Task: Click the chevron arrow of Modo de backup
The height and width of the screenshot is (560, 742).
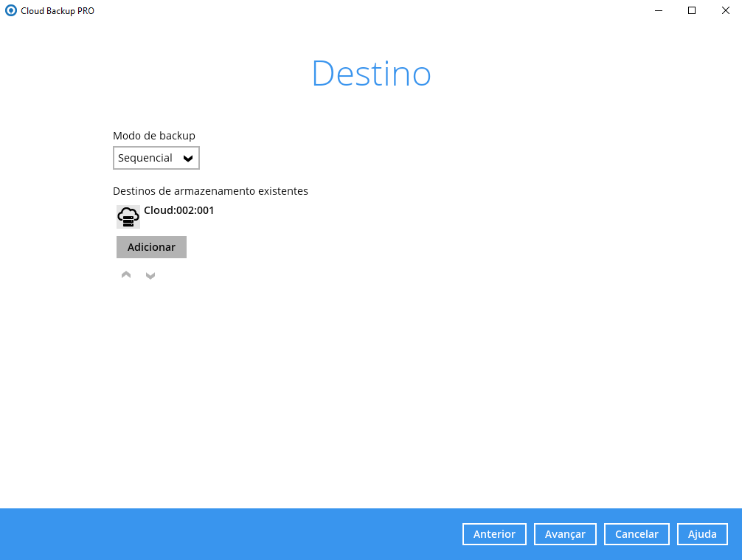Action: tap(187, 158)
